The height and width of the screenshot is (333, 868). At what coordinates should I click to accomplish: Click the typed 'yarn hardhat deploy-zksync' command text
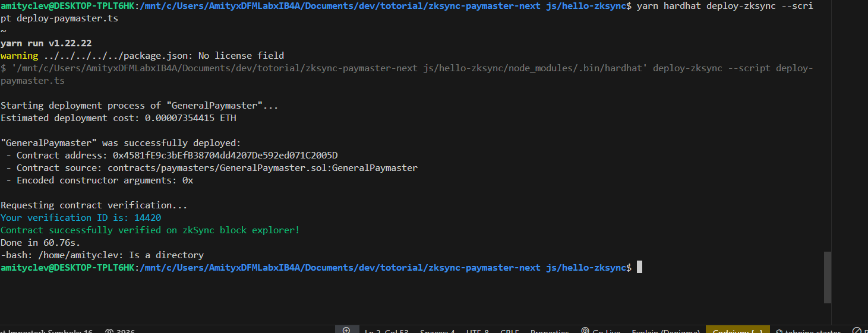706,6
